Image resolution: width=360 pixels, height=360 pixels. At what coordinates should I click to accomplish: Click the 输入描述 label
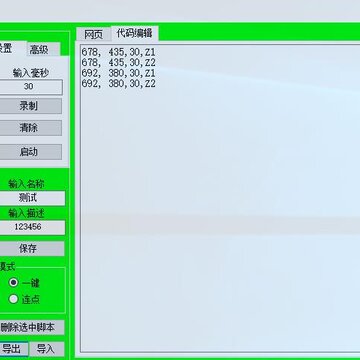coord(26,213)
